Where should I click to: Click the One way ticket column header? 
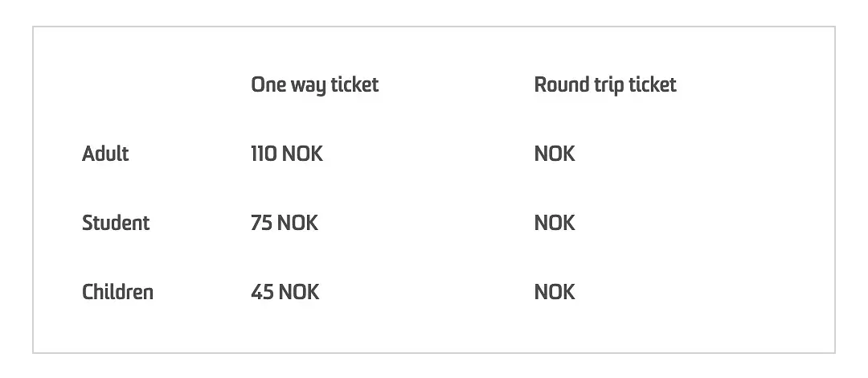314,85
